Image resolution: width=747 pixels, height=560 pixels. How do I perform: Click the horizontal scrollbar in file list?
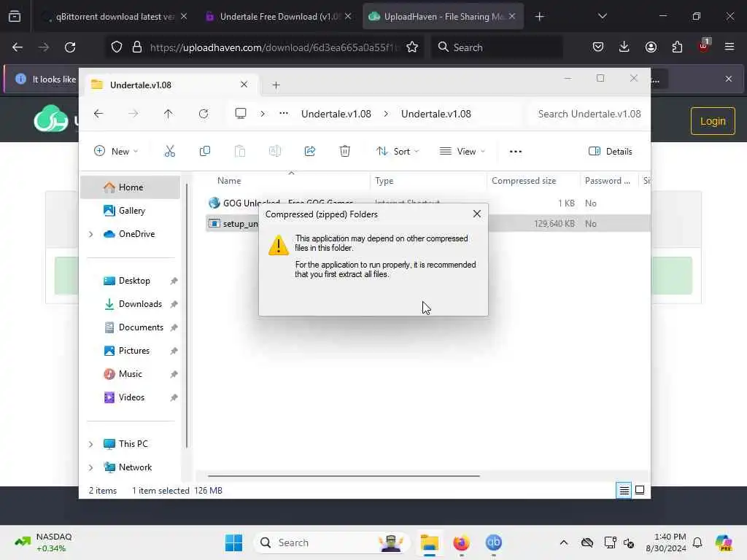click(344, 475)
